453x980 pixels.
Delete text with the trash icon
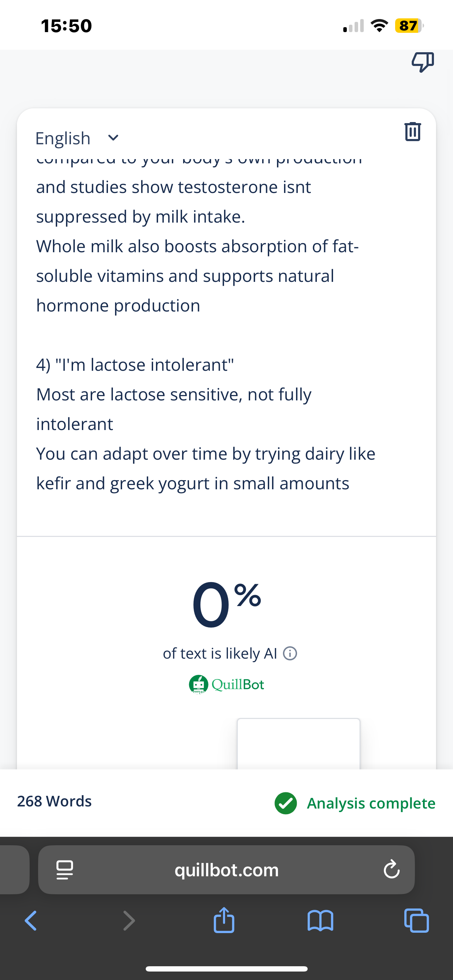point(413,131)
